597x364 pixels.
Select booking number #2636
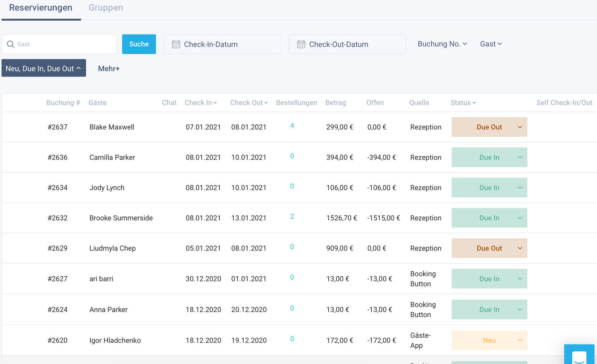click(x=58, y=158)
